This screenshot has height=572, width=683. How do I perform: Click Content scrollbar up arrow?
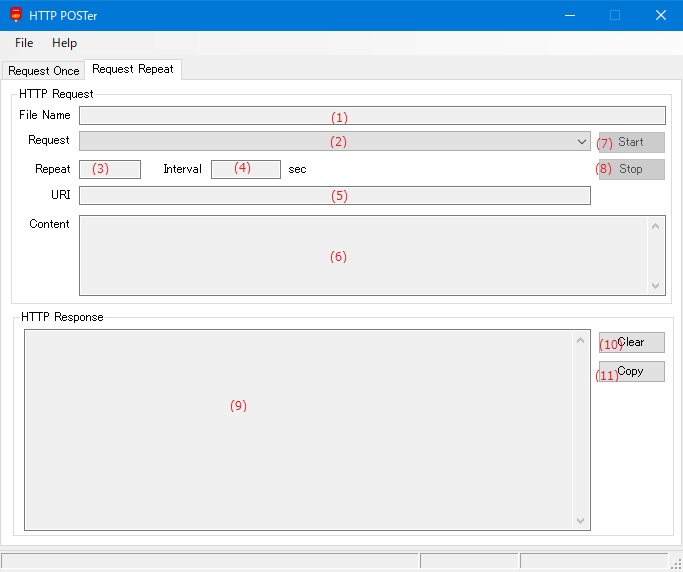click(655, 226)
